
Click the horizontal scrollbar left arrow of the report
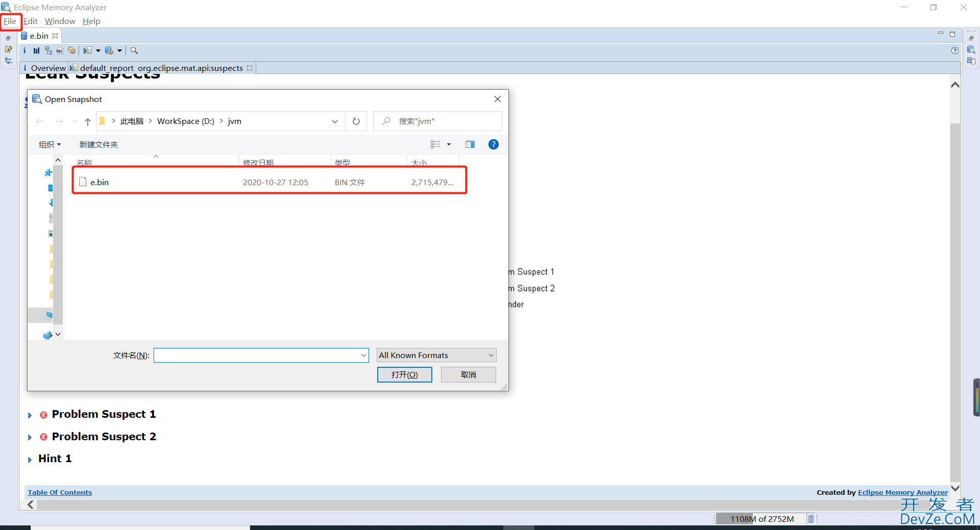click(31, 504)
